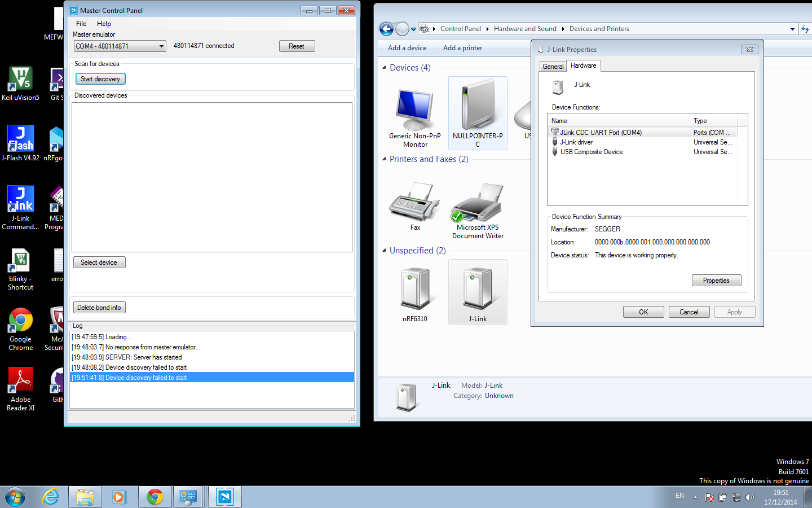The height and width of the screenshot is (508, 812).
Task: Open the recent pages dropdown arrow
Action: click(413, 29)
